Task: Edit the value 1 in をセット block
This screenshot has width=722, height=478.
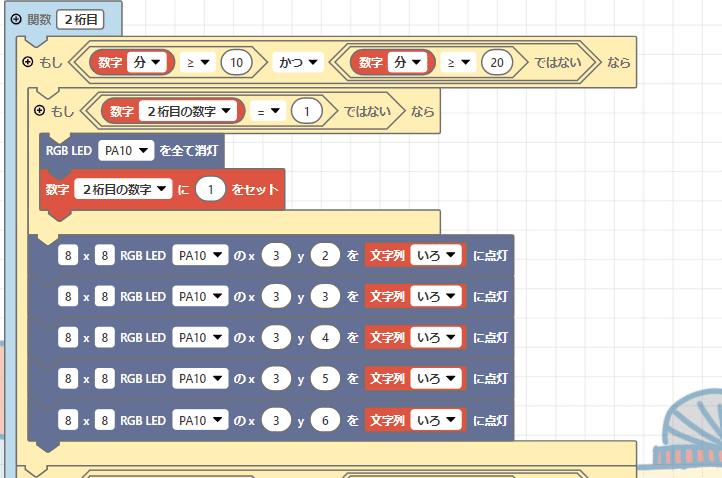Action: pyautogui.click(x=210, y=189)
